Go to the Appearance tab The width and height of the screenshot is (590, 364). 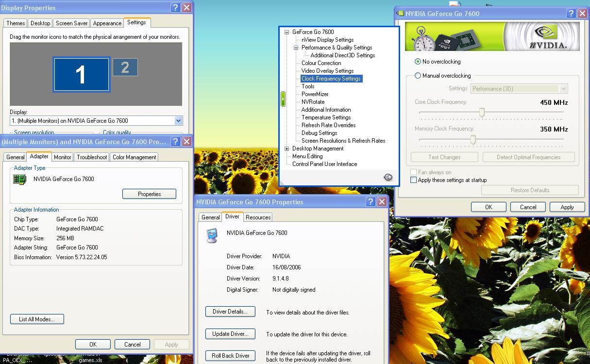(107, 23)
